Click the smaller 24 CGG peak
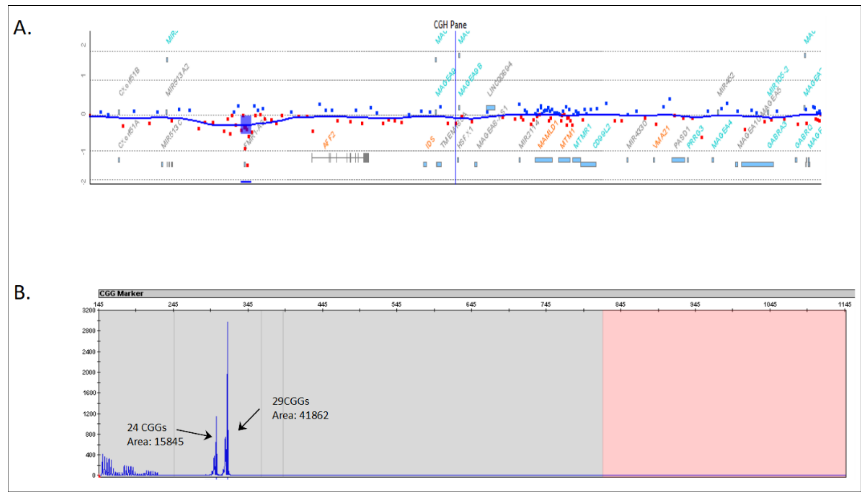 click(x=216, y=446)
